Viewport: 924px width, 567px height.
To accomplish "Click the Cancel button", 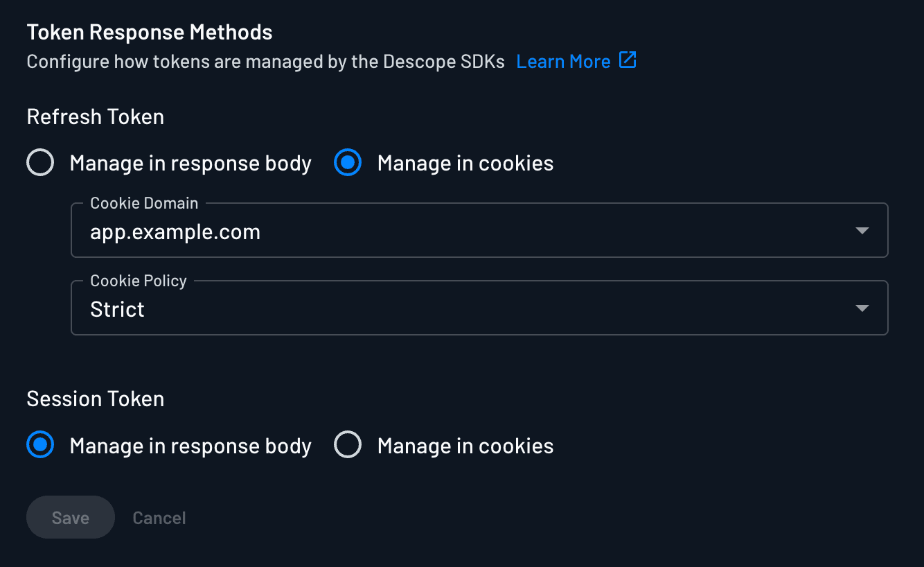I will pyautogui.click(x=159, y=517).
